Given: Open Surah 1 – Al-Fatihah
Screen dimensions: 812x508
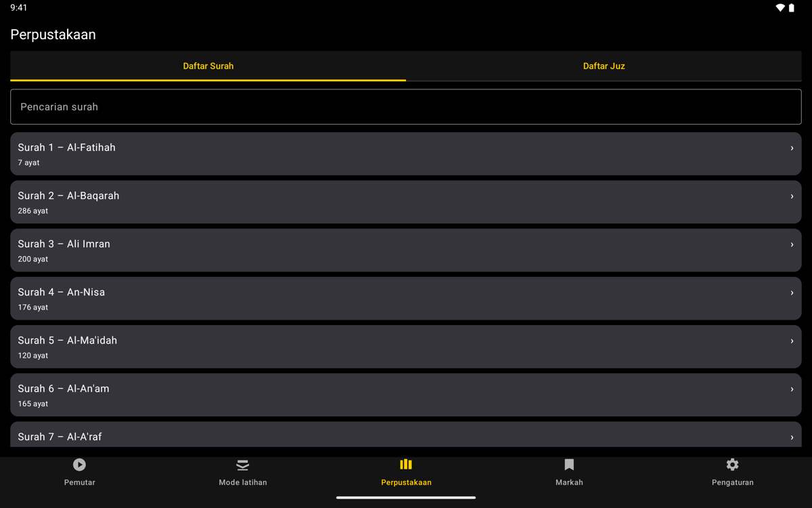Looking at the screenshot, I should [406, 154].
